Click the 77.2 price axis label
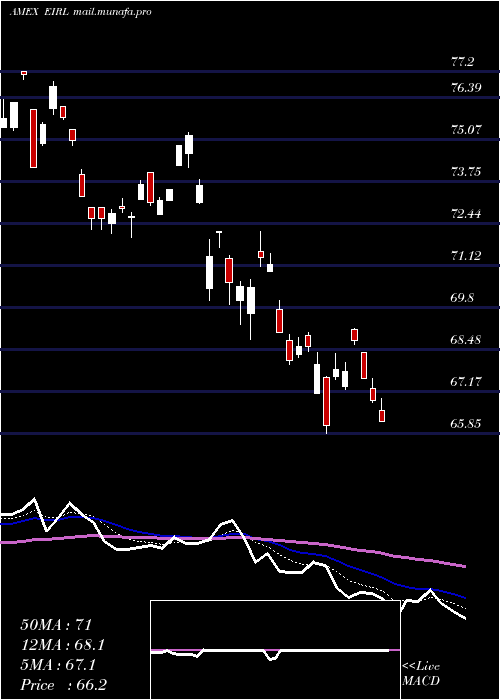The width and height of the screenshot is (500, 700). [462, 62]
